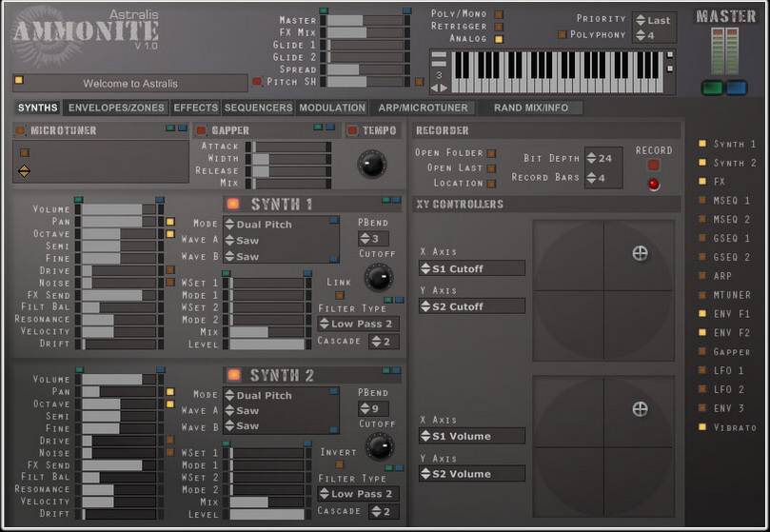Turn the Synth 1 Cutoff knob
Image resolution: width=770 pixels, height=532 pixels.
coord(379,277)
